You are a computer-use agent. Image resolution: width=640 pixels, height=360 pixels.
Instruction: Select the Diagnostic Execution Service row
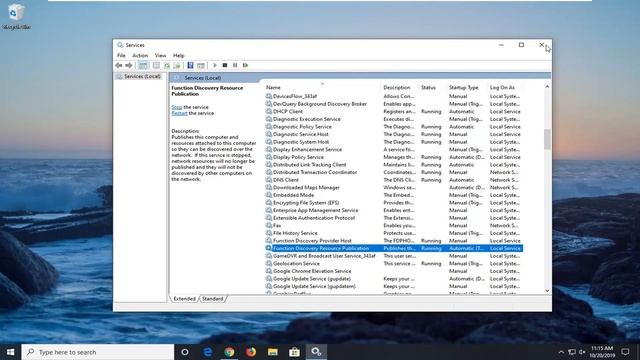tap(394, 119)
